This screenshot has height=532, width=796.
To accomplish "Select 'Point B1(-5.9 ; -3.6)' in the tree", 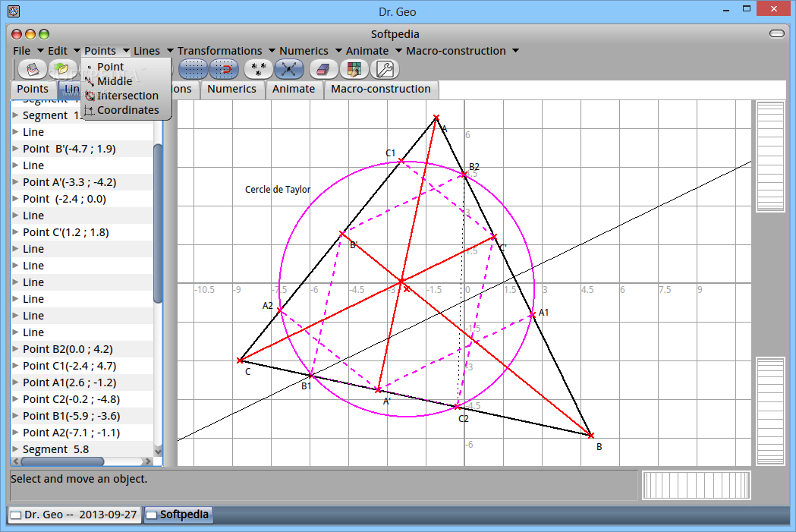I will click(71, 416).
